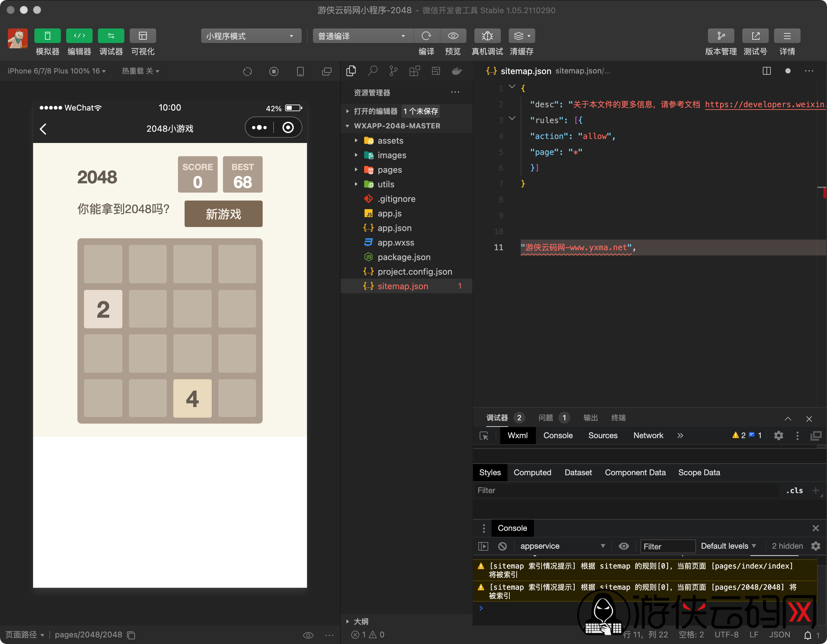Open devtools settings gear
Screen dimensions: 827x644
click(x=778, y=436)
